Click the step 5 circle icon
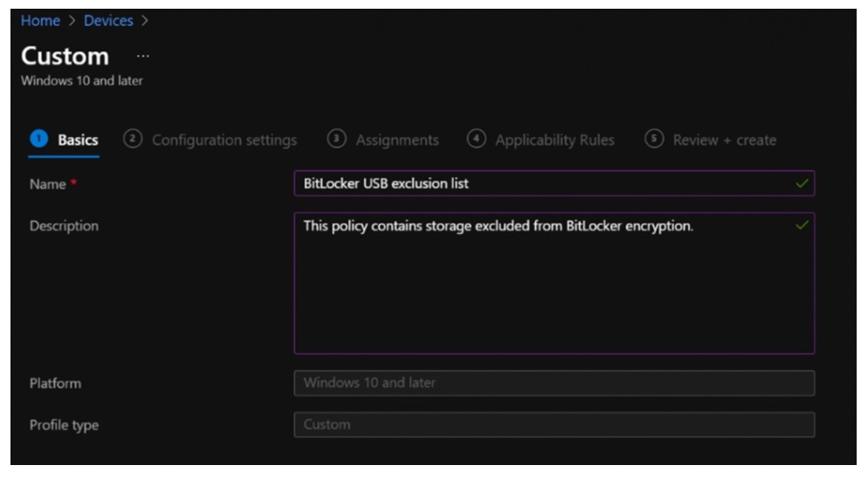 (654, 140)
